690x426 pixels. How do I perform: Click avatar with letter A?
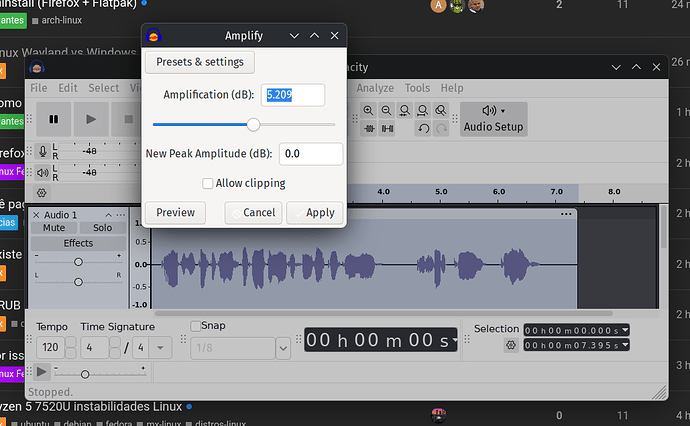tap(438, 5)
